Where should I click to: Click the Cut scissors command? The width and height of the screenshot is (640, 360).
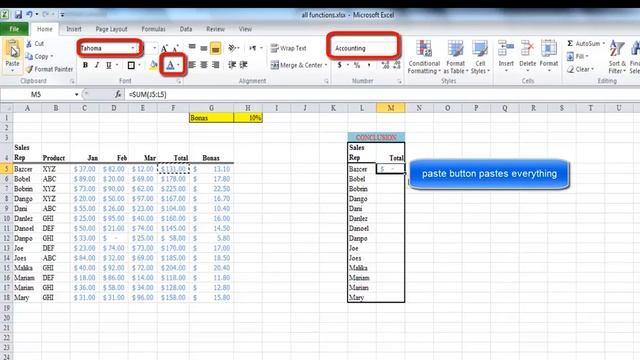point(35,44)
